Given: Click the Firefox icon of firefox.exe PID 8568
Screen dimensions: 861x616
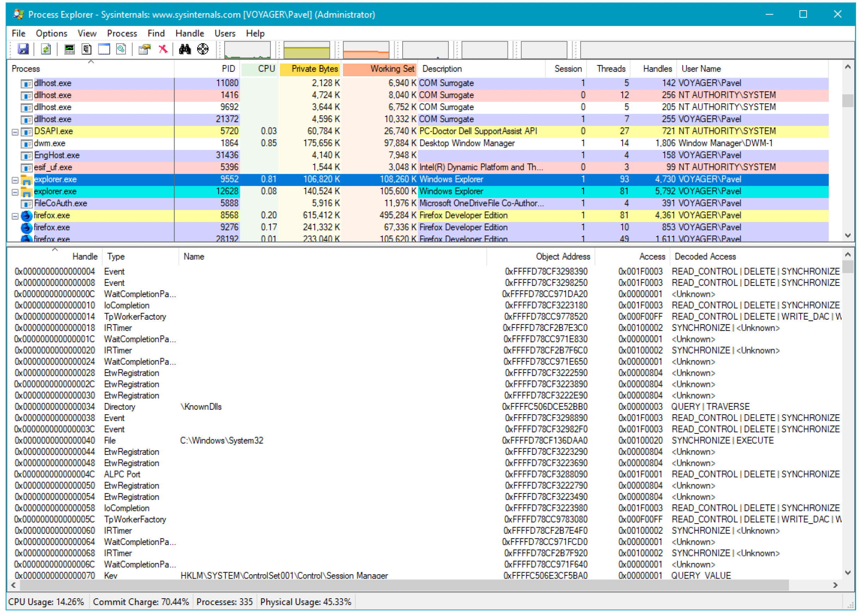Looking at the screenshot, I should click(26, 216).
